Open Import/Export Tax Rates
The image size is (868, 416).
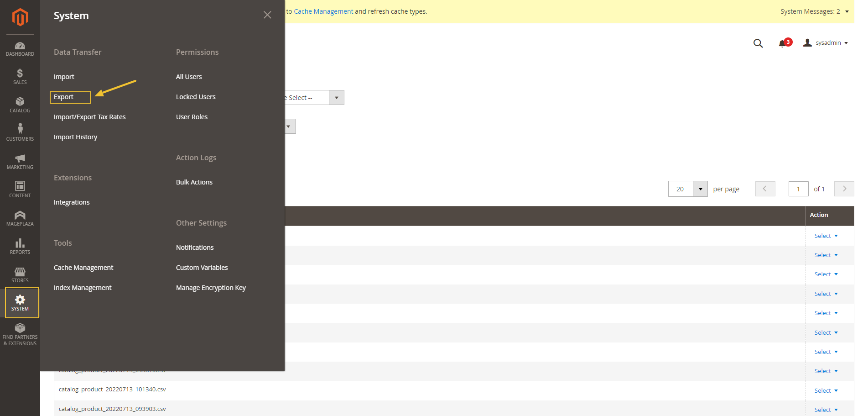click(90, 117)
